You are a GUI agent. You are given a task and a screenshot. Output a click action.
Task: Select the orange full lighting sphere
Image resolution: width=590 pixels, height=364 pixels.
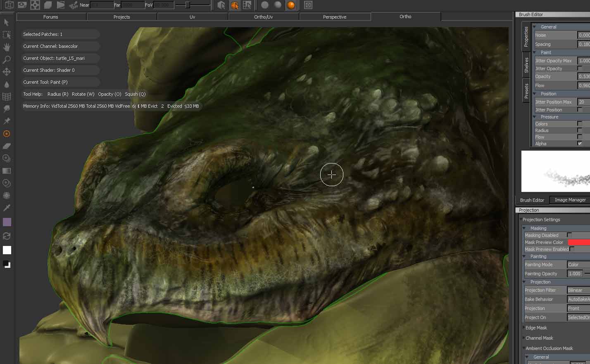[x=291, y=5]
